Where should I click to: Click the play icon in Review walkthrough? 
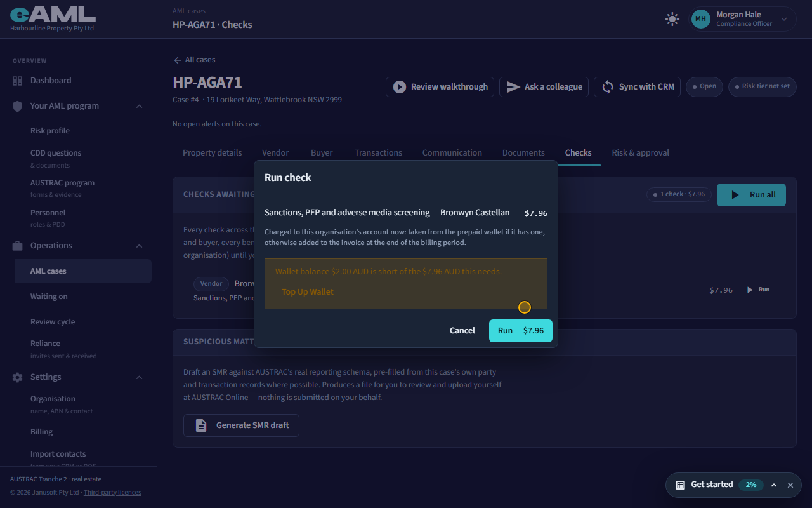point(400,87)
